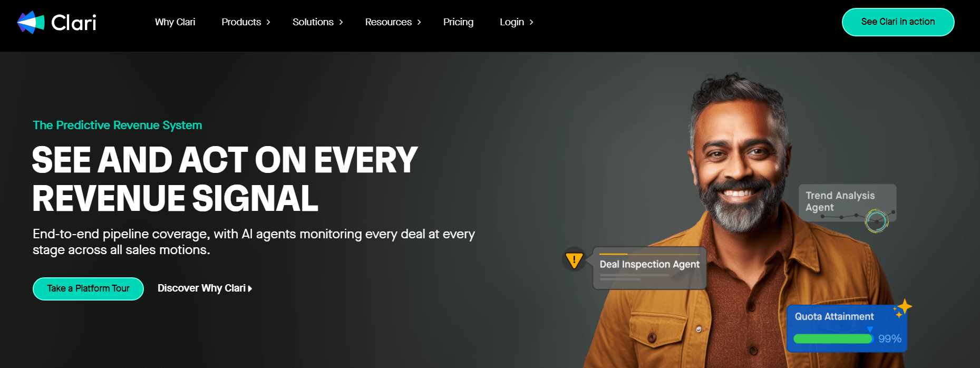Click the Clari wordmark text
Image resolution: width=980 pixels, height=368 pixels.
coord(74,23)
